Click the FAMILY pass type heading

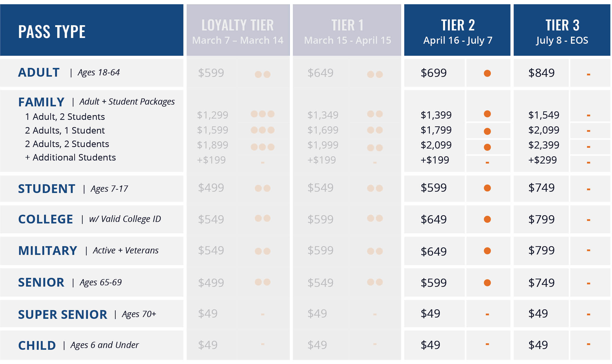(41, 102)
